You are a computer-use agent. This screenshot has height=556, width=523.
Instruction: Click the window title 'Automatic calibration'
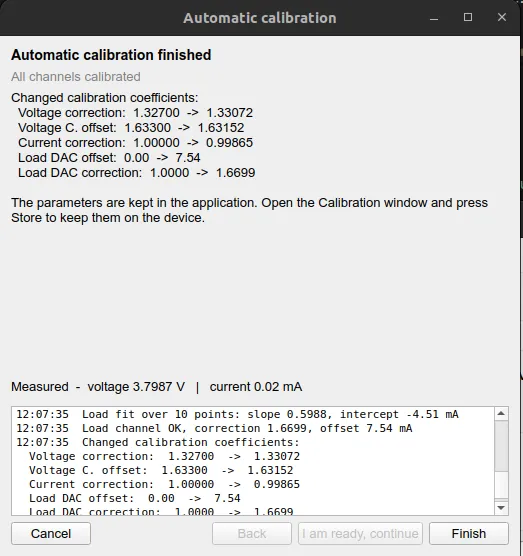(x=260, y=18)
